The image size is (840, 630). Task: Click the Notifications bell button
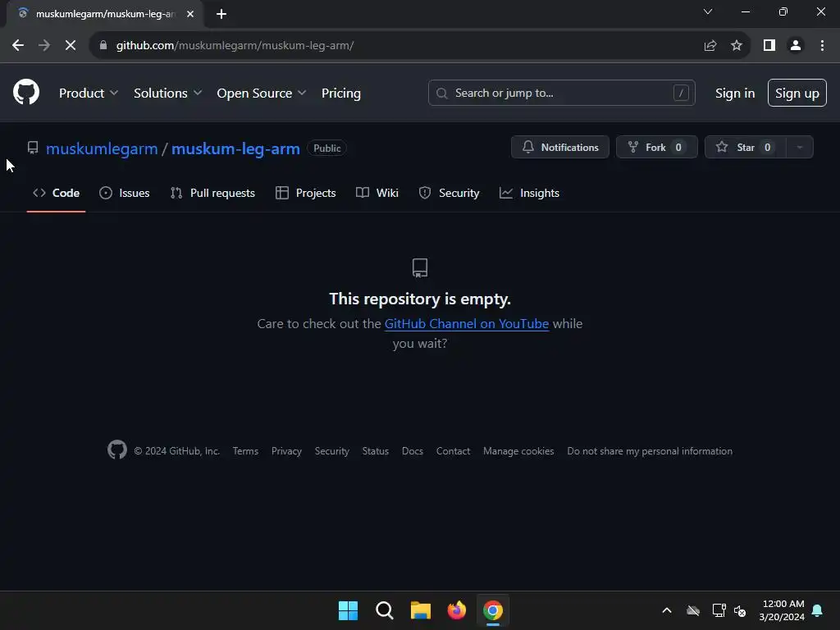[x=559, y=147]
